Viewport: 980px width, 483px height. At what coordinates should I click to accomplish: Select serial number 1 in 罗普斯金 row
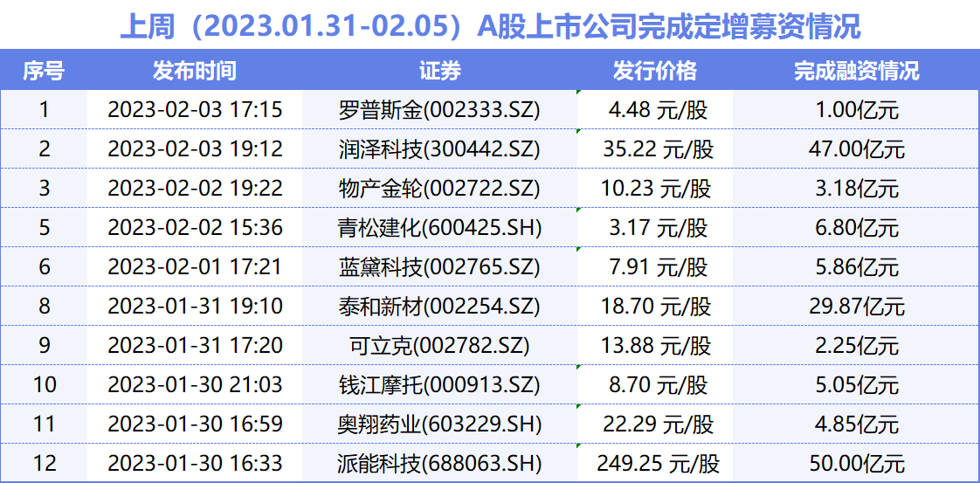pos(44,110)
